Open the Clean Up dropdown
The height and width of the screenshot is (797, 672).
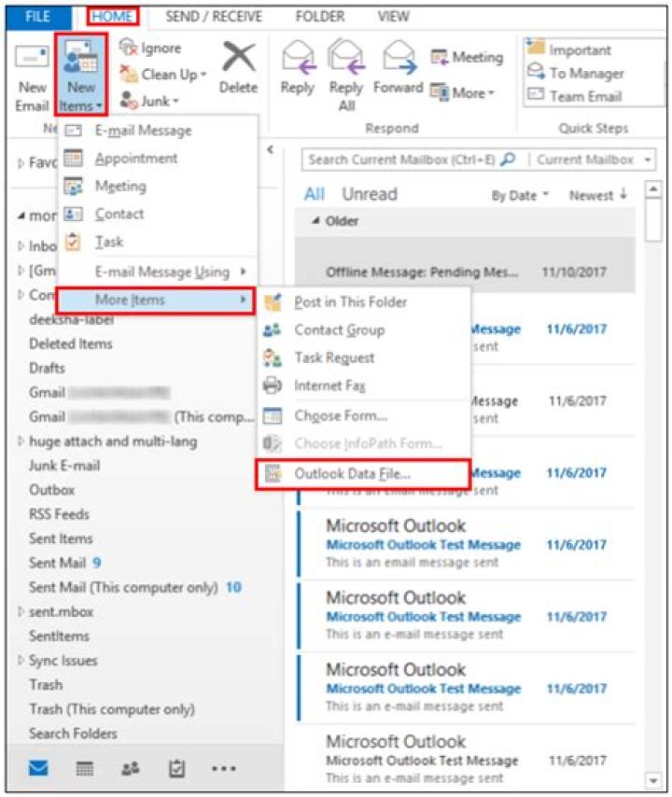point(162,75)
